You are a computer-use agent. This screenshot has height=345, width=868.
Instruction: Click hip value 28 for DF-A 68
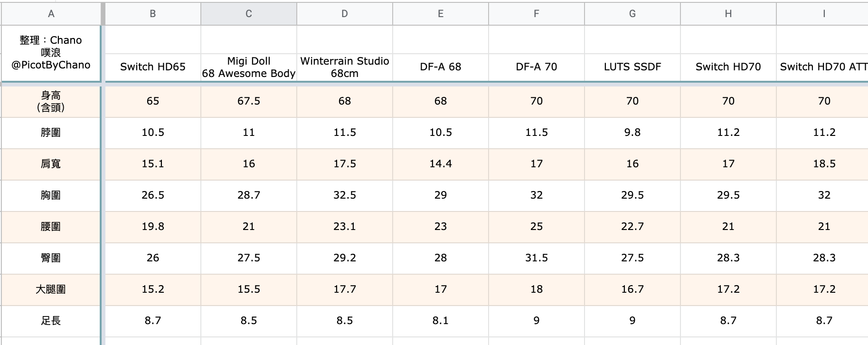coord(441,258)
